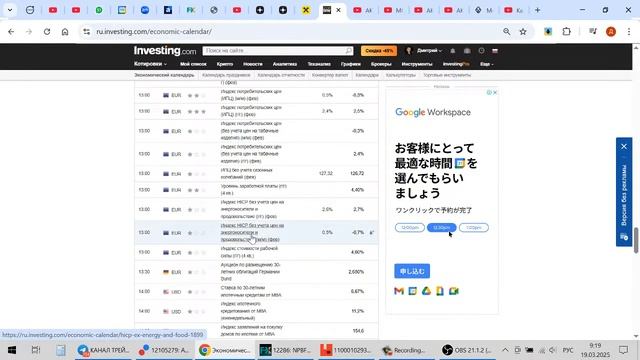
Task: Open a new browser tab with plus
Action: (538, 10)
